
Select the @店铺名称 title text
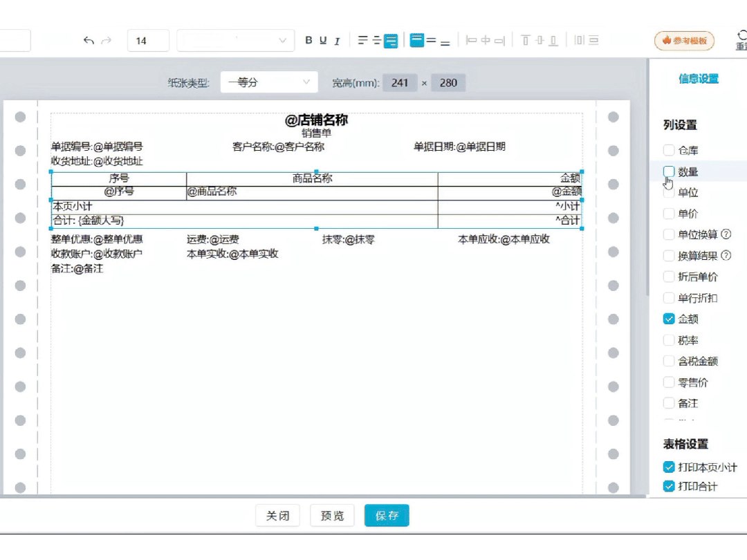pyautogui.click(x=316, y=120)
